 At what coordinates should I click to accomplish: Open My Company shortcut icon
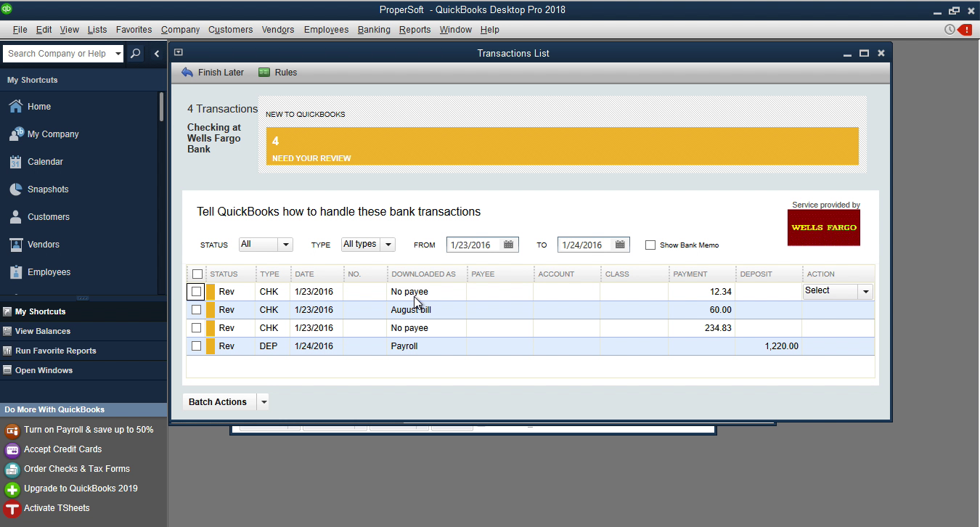click(x=15, y=134)
